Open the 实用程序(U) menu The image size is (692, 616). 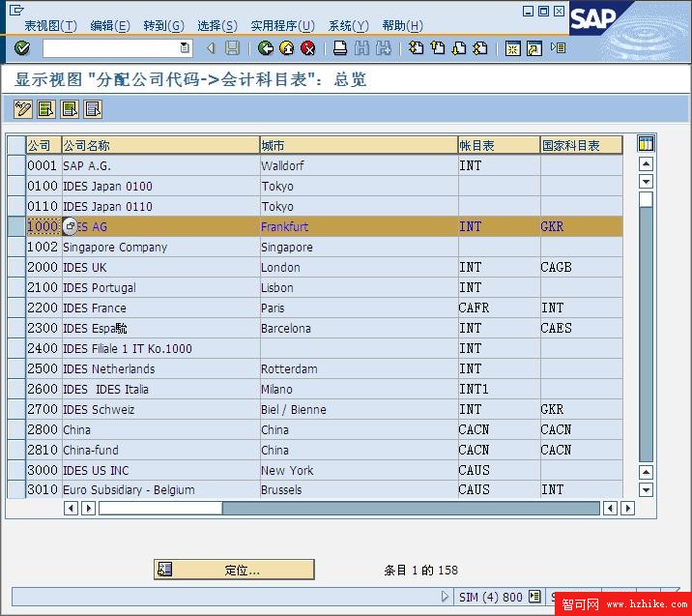pyautogui.click(x=283, y=26)
